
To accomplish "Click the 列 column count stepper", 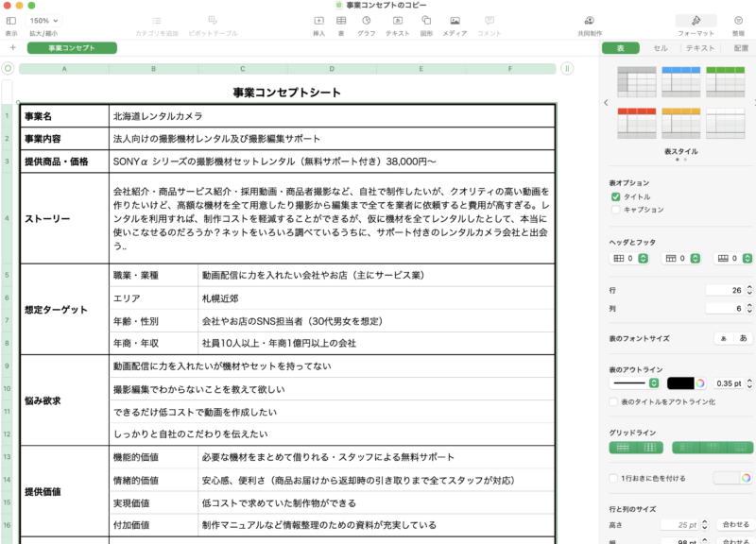I will [749, 309].
